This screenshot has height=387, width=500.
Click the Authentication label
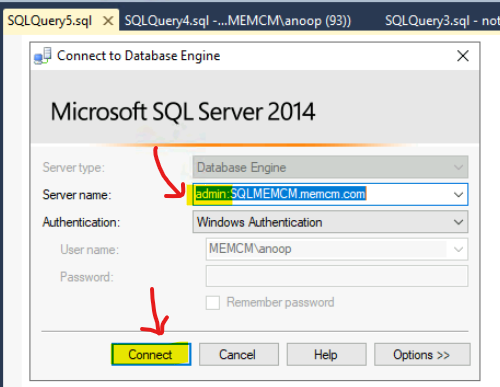pos(81,222)
